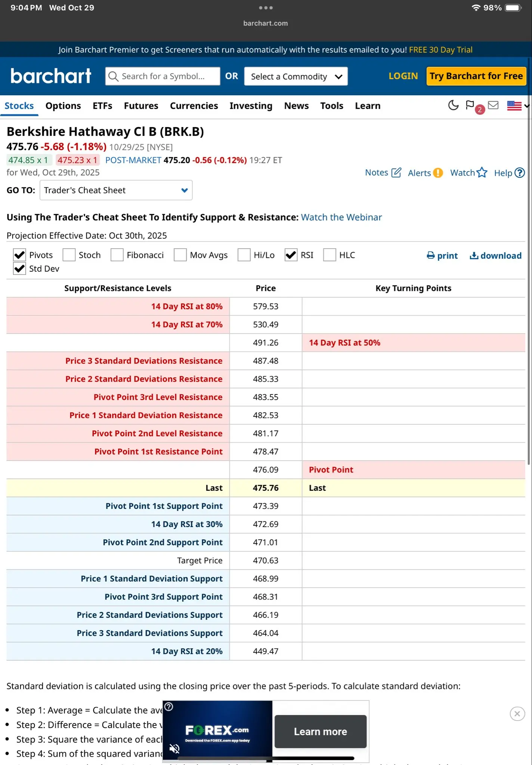532x765 pixels.
Task: Click Learn more on FOREX ad
Action: coord(321,731)
